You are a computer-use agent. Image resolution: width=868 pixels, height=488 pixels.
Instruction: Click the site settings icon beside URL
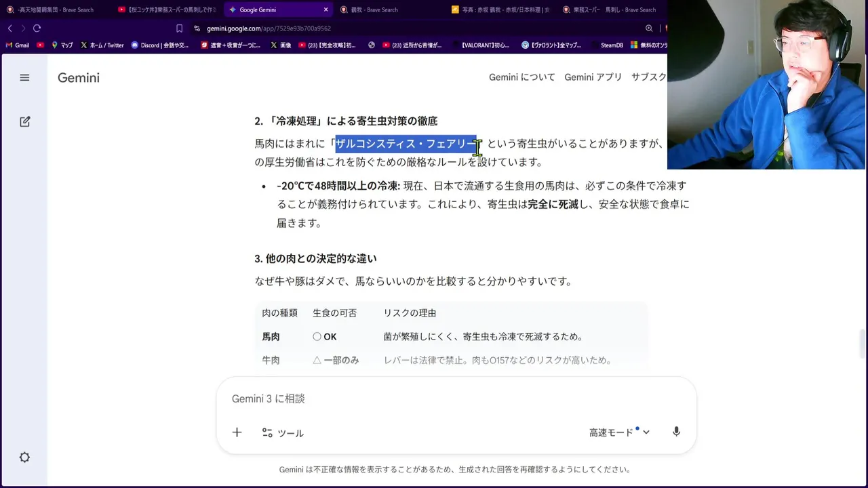197,28
